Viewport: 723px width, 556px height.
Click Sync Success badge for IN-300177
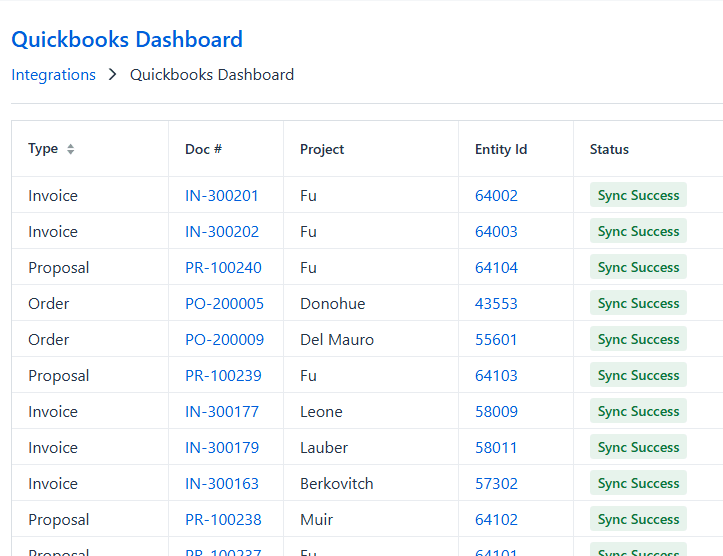(x=638, y=411)
